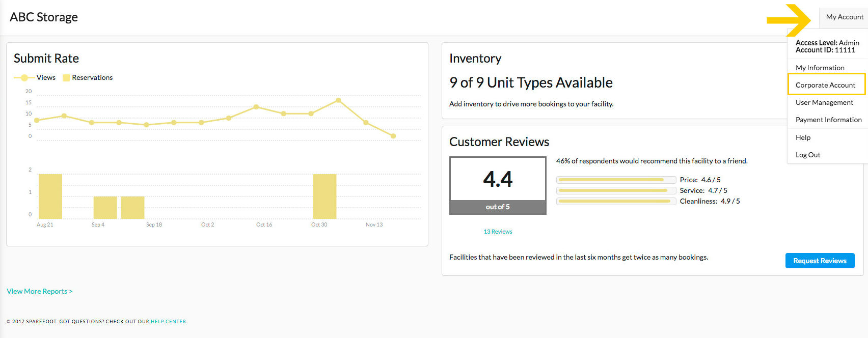Click the Request Reviews button
The image size is (868, 338).
pos(820,261)
